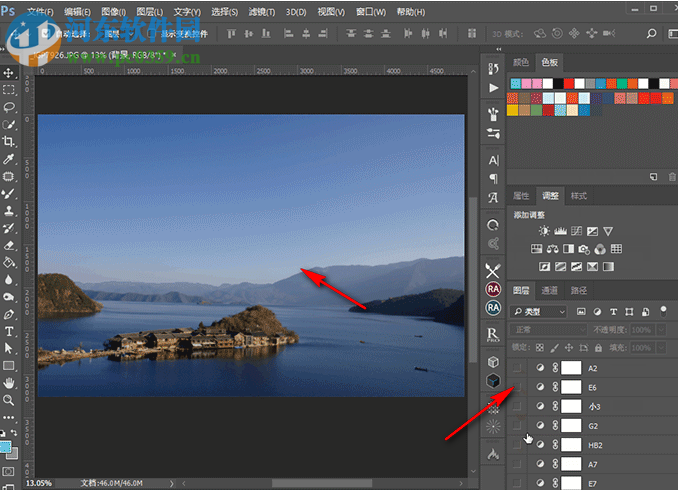Open the 图像 menu
678x490 pixels.
point(113,12)
